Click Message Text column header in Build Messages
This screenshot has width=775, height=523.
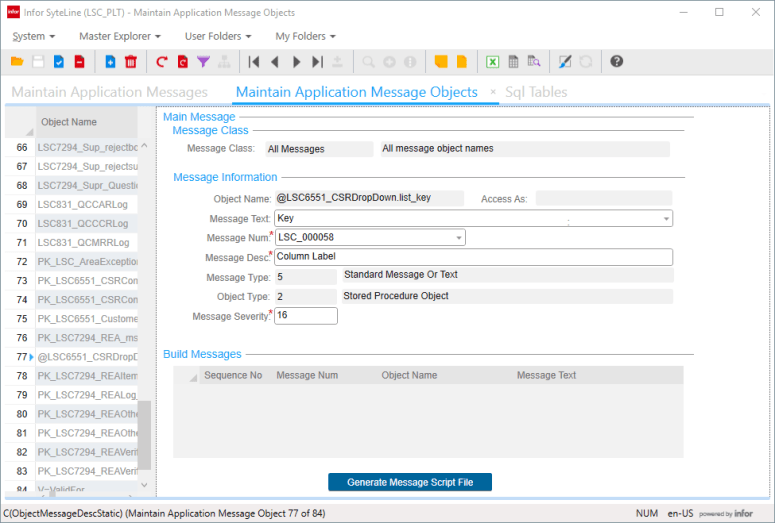(x=546, y=375)
